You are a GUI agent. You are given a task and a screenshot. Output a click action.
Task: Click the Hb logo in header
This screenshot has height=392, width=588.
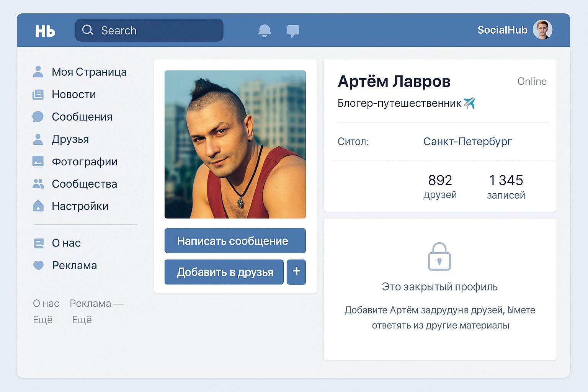45,31
